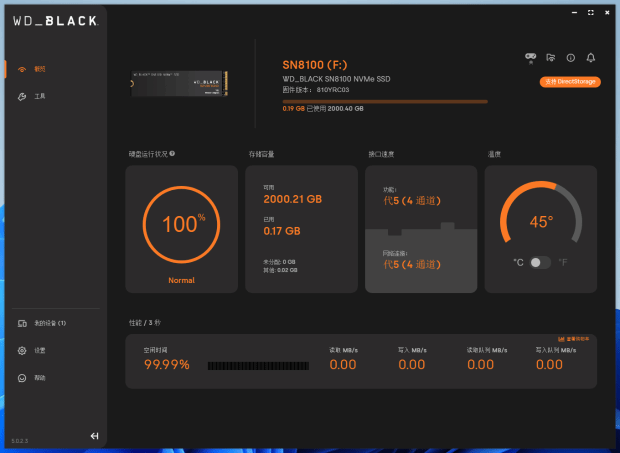620x453 pixels.
Task: Open the orange chart link in performance panel
Action: [x=573, y=339]
